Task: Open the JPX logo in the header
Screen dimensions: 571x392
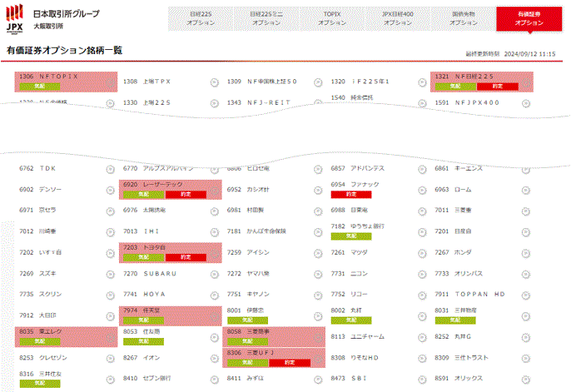Action: 15,19
